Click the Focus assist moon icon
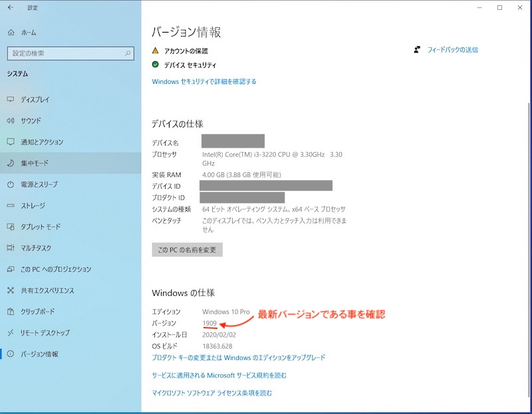 (11, 163)
